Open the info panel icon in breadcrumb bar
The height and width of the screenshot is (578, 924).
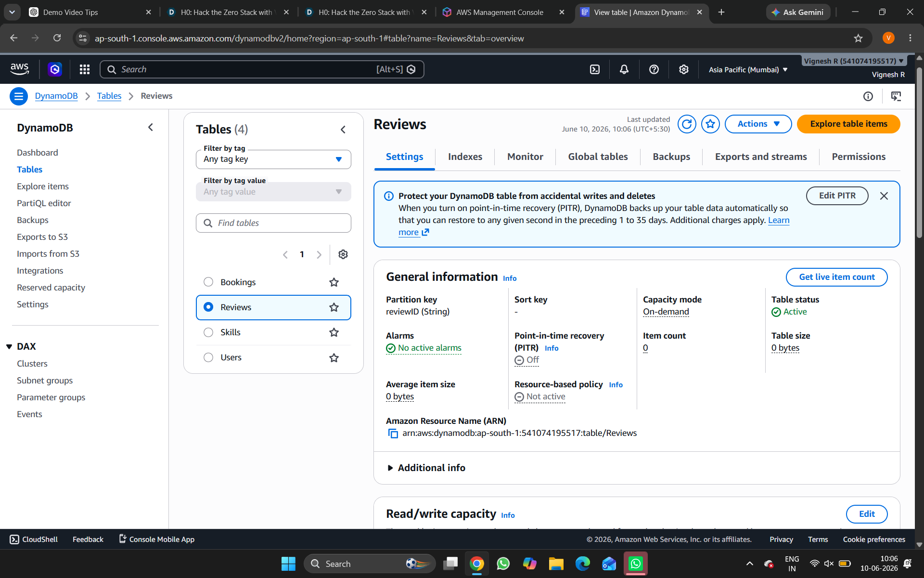tap(868, 96)
